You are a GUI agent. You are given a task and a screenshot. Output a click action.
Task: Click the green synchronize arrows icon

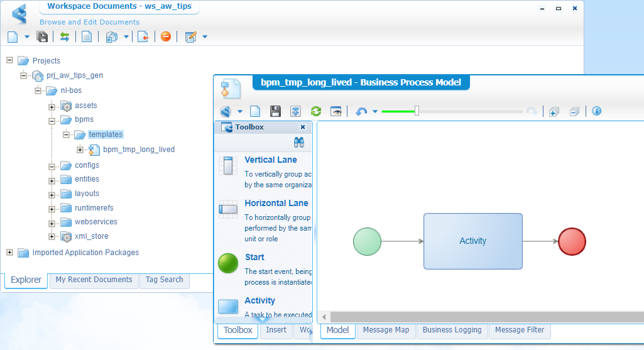coord(64,37)
